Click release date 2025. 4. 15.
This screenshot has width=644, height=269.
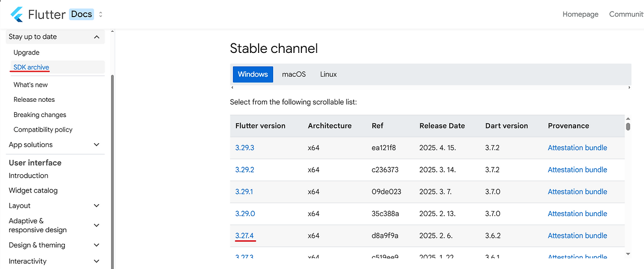(437, 148)
